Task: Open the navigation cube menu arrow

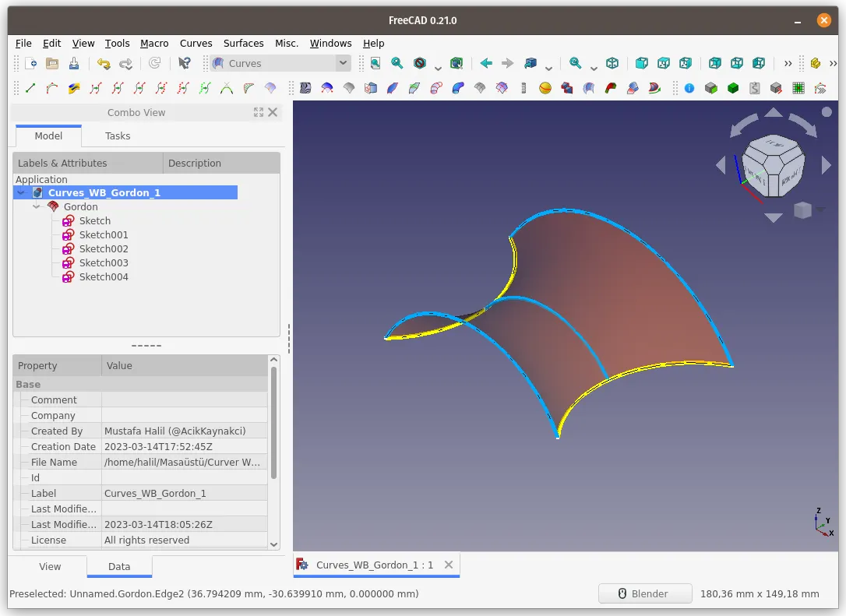Action: (x=820, y=209)
